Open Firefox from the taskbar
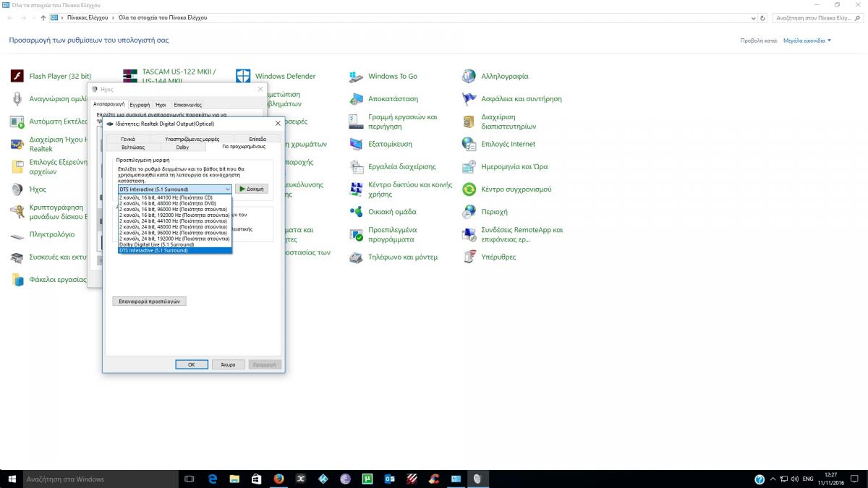Screen dimensions: 868x488 (x=278, y=479)
